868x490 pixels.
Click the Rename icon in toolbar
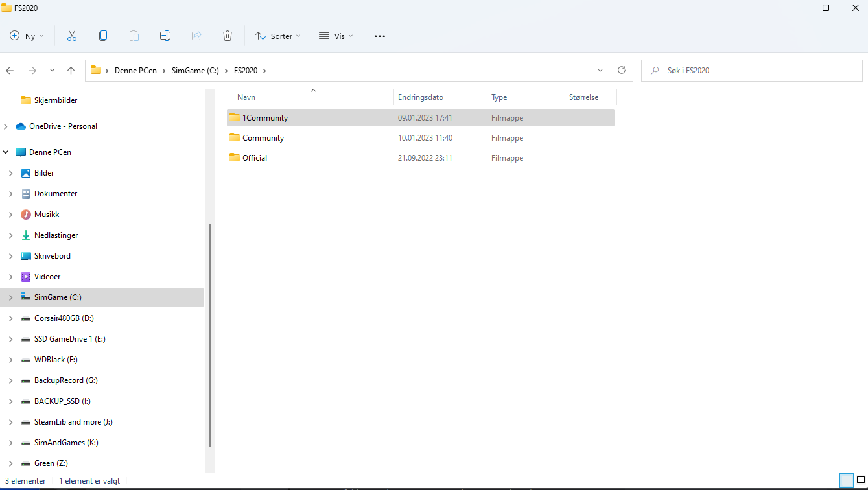[x=165, y=36]
